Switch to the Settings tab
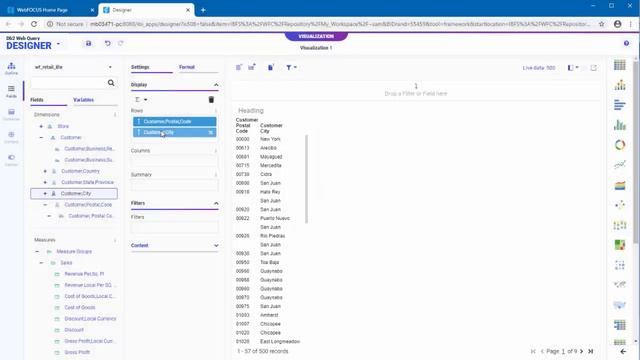Viewport: 640px width, 360px height. [x=140, y=67]
